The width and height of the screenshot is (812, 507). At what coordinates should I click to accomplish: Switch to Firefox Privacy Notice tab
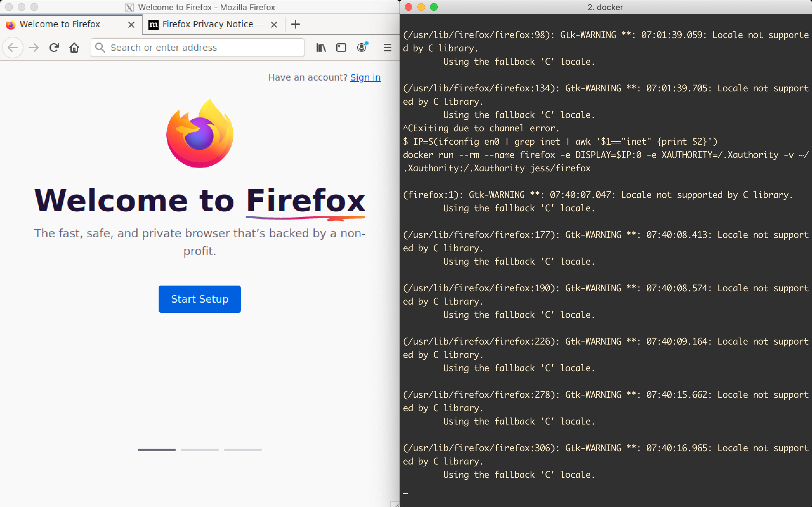tap(208, 24)
